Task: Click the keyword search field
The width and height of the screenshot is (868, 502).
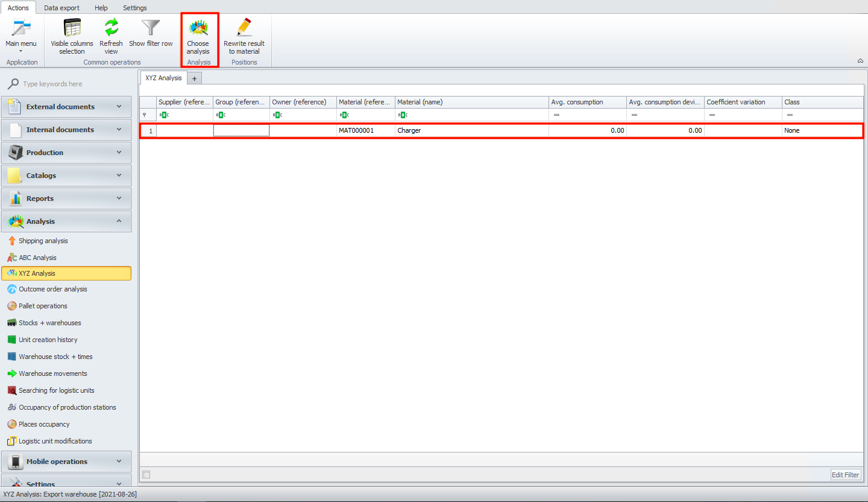Action: click(x=72, y=84)
